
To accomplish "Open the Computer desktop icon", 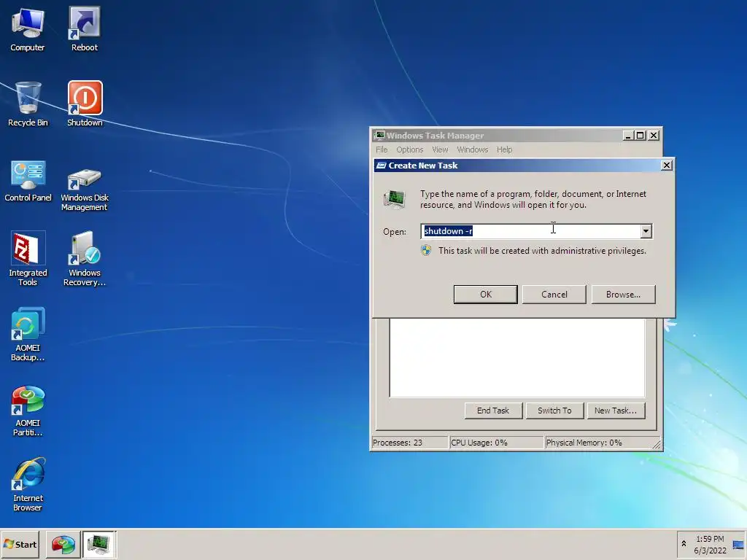I will pyautogui.click(x=28, y=29).
